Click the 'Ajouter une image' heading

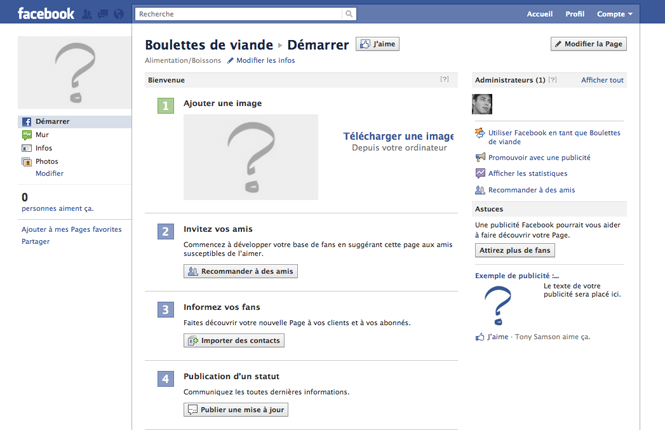coord(223,103)
